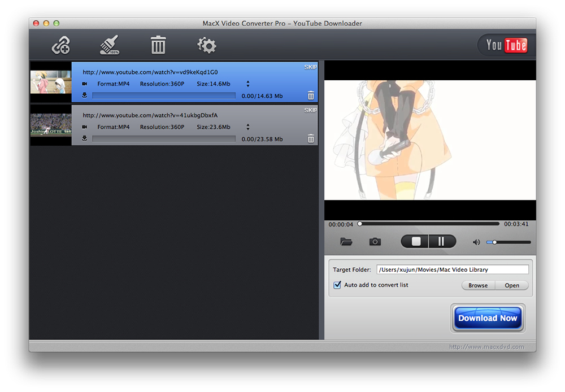Mute audio using the speaker icon
The width and height of the screenshot is (565, 392).
pos(476,242)
